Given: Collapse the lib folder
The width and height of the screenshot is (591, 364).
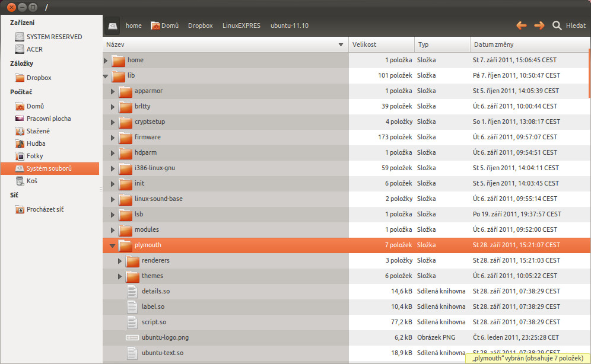Looking at the screenshot, I should pyautogui.click(x=106, y=76).
